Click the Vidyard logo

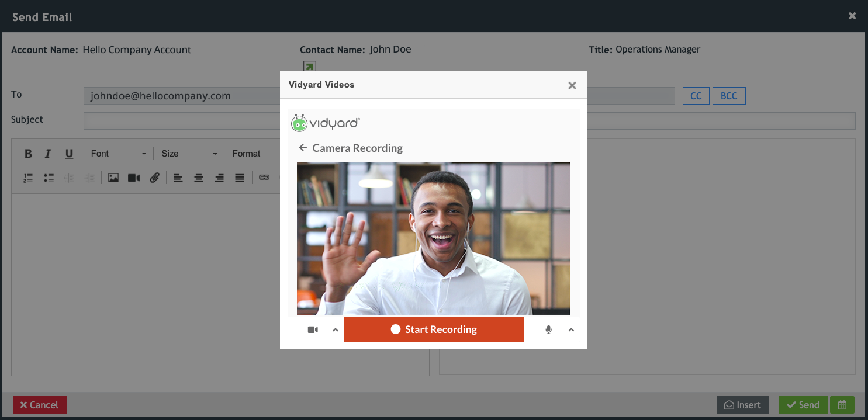tap(325, 123)
